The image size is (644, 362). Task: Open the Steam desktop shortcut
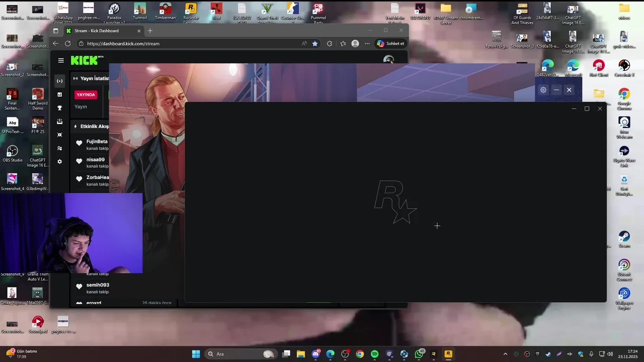click(x=624, y=239)
